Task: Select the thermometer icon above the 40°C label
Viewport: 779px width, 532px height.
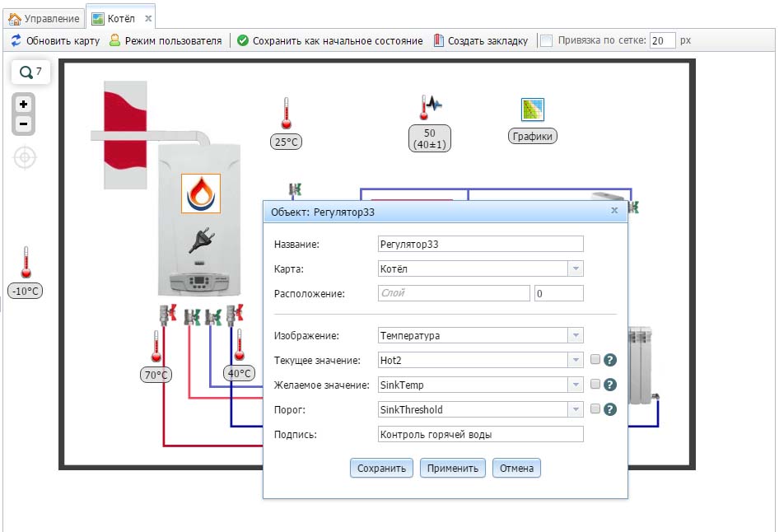Action: click(240, 345)
